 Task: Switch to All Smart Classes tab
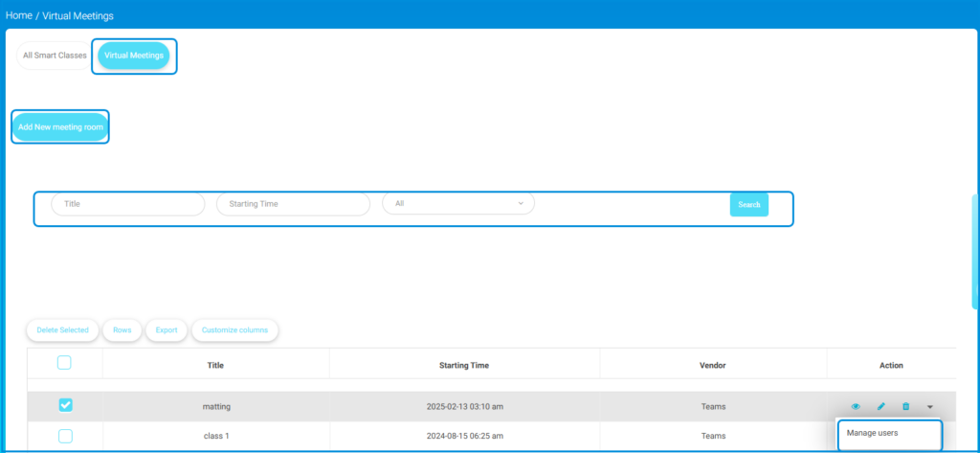[x=55, y=56]
